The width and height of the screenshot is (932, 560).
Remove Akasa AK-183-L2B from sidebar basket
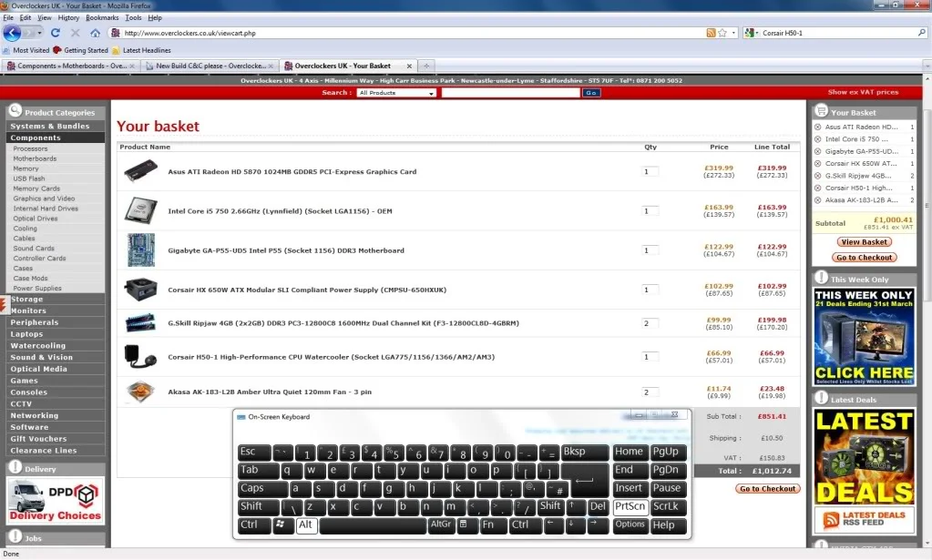pyautogui.click(x=818, y=200)
